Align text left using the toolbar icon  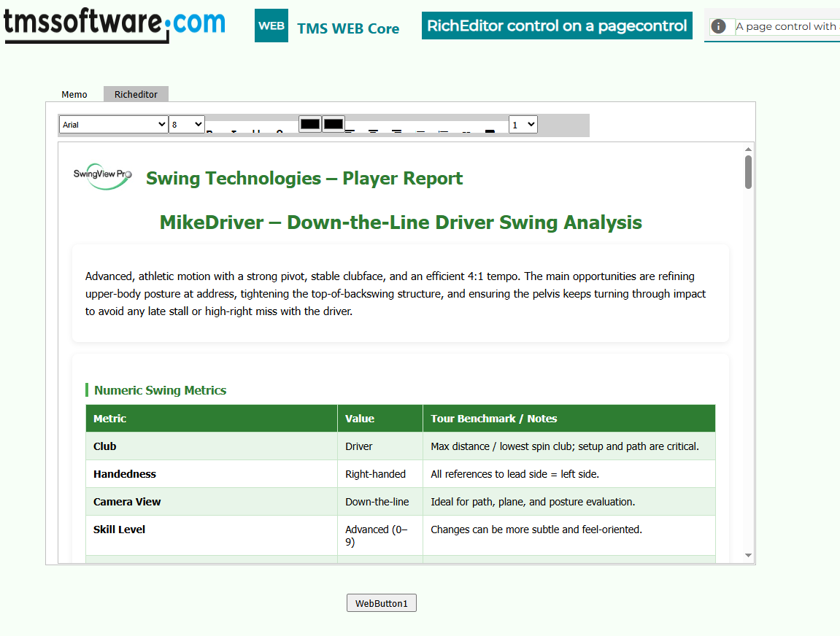(x=350, y=133)
